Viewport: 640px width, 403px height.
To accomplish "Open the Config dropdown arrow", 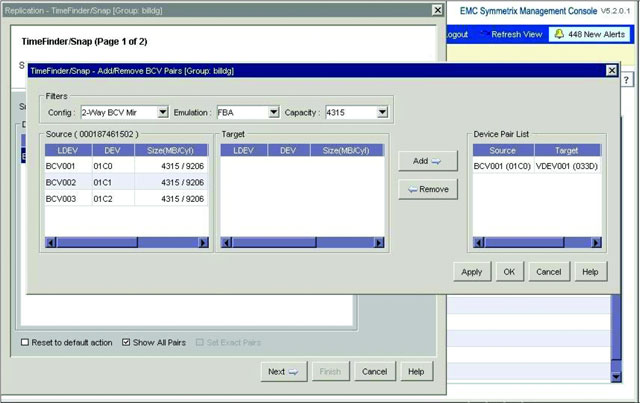I will coord(163,112).
